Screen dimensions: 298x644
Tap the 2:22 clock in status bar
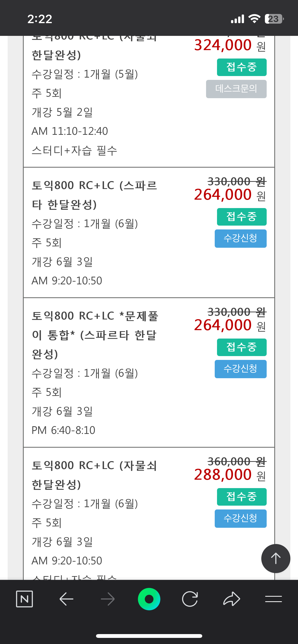(x=40, y=19)
